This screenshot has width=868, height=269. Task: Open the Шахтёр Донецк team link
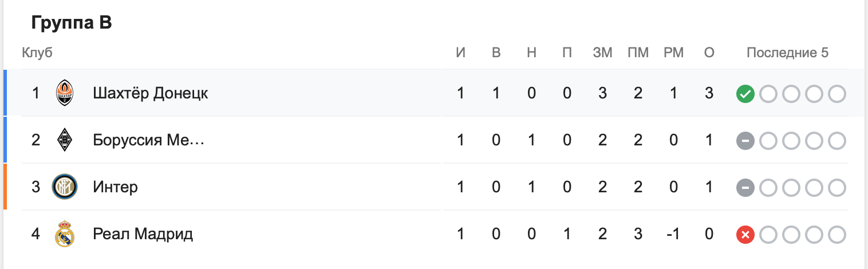(151, 93)
